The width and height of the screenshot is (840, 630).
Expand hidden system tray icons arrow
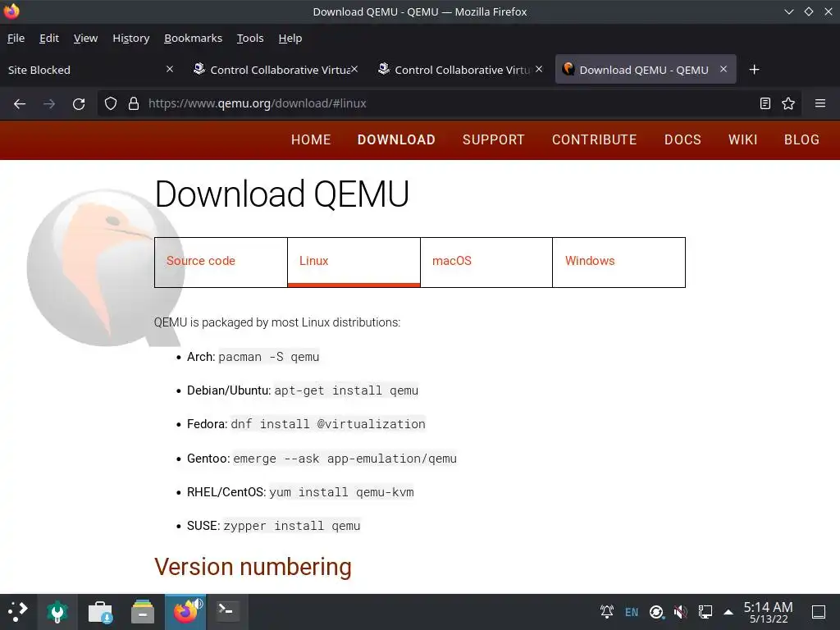point(728,612)
